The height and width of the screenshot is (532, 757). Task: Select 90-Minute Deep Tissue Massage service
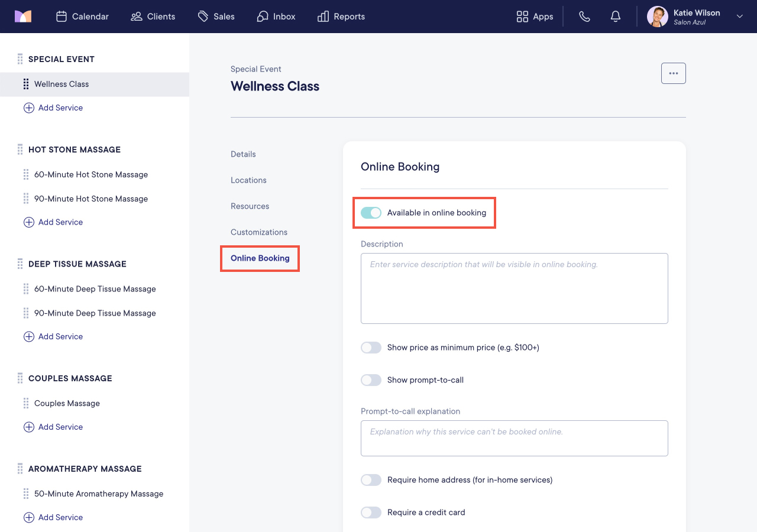tap(95, 313)
